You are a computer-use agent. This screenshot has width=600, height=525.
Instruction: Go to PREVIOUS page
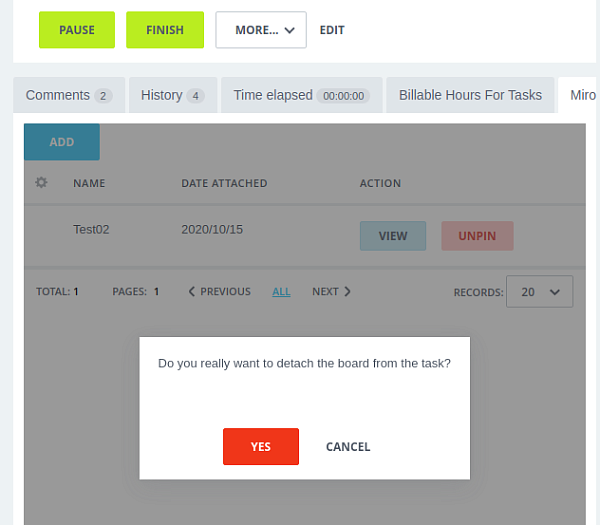pyautogui.click(x=220, y=292)
